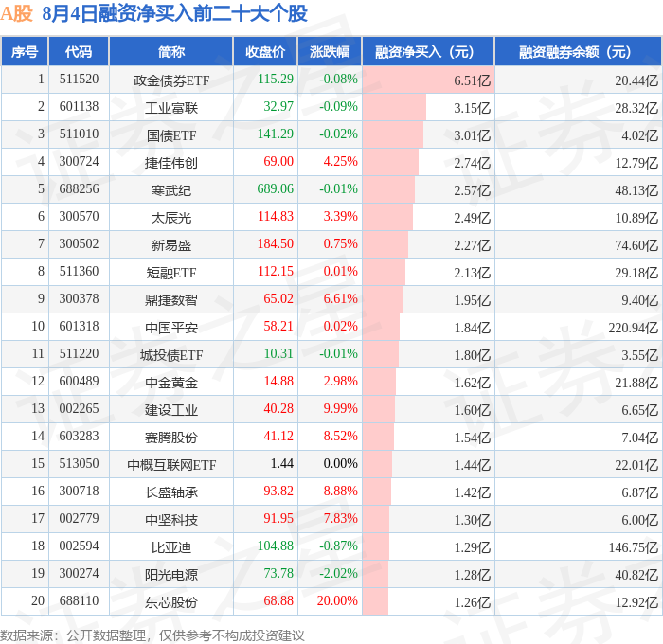
Task: Click the 收盘价 column header
Action: (x=265, y=51)
